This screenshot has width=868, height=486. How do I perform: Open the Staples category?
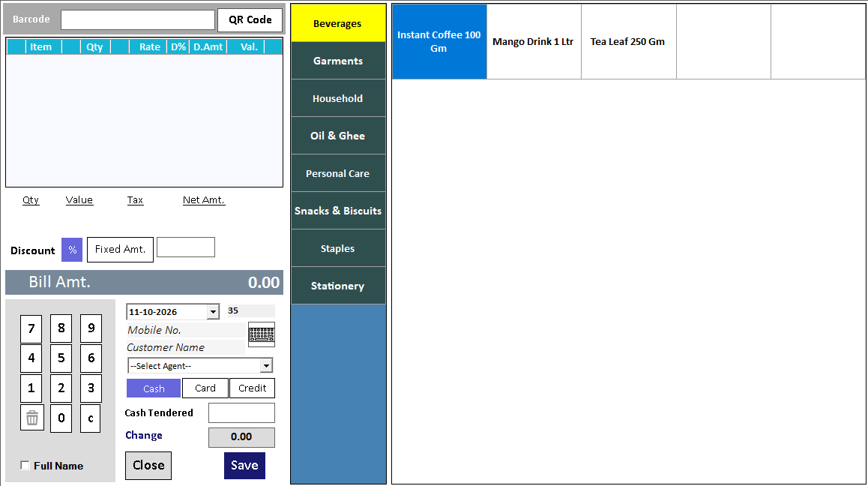click(x=338, y=249)
